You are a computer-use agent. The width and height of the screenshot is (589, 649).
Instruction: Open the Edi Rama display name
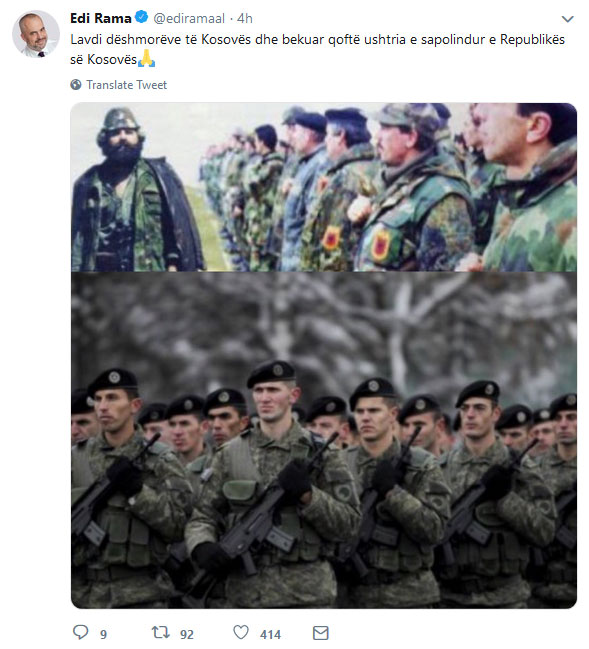pos(101,18)
